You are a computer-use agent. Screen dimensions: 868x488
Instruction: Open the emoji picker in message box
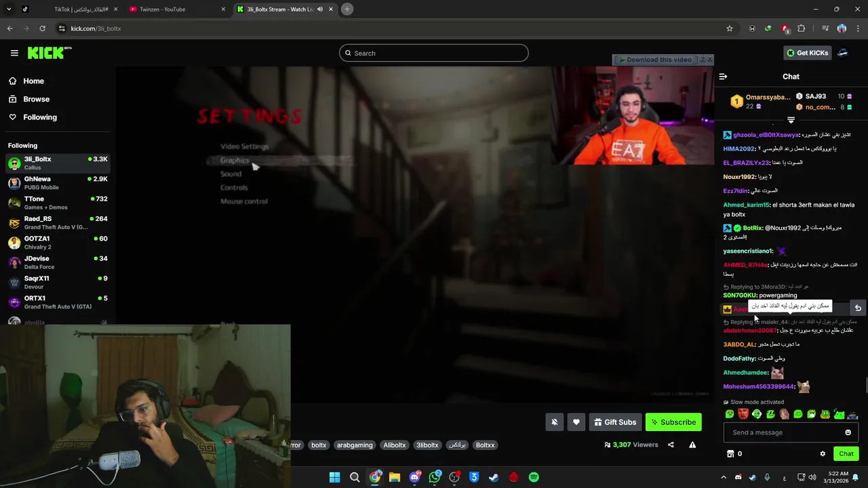click(x=848, y=432)
